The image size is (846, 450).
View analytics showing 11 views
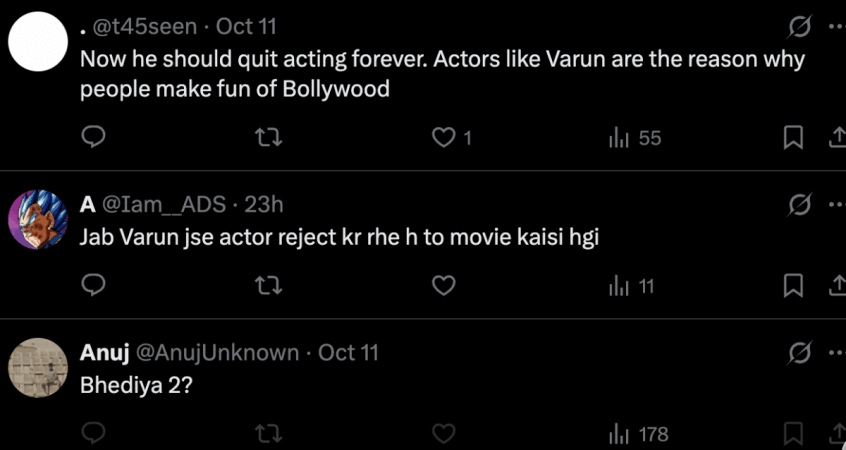point(631,286)
